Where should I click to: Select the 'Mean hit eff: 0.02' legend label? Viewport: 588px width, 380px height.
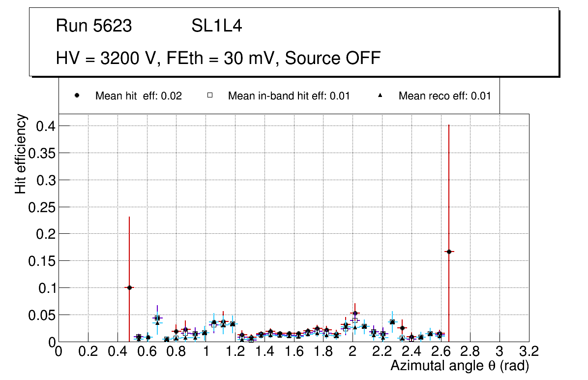[x=138, y=96]
